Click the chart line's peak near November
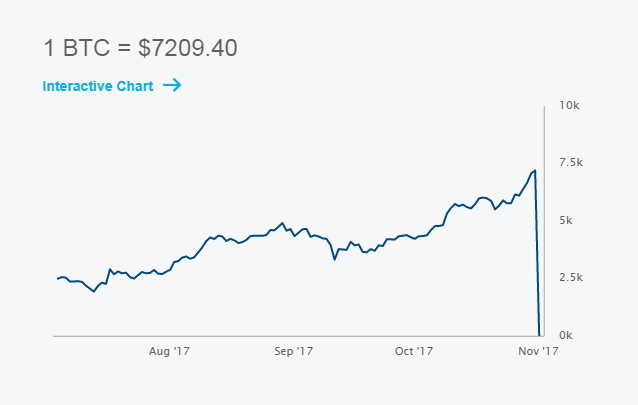 pos(535,170)
